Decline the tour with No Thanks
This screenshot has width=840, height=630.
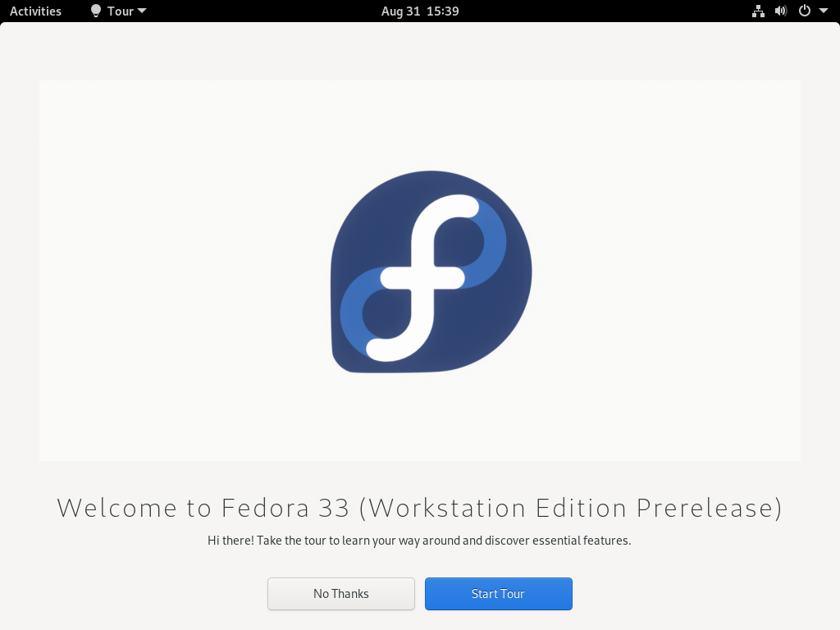pyautogui.click(x=341, y=594)
